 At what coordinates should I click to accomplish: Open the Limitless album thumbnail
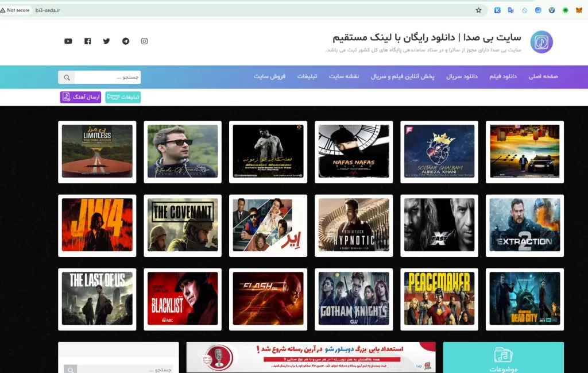(x=97, y=152)
